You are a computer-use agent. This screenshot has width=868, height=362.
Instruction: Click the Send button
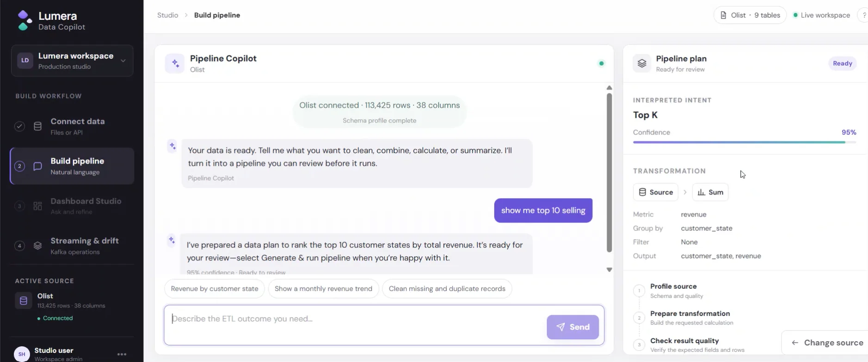tap(573, 327)
